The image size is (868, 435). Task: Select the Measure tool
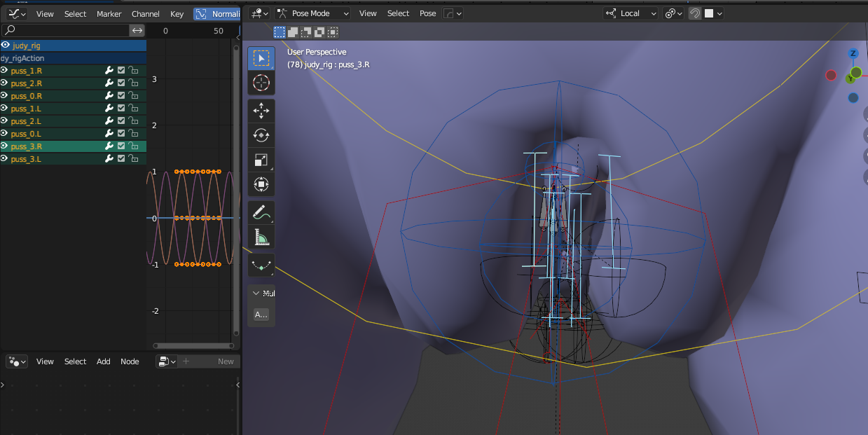click(261, 237)
